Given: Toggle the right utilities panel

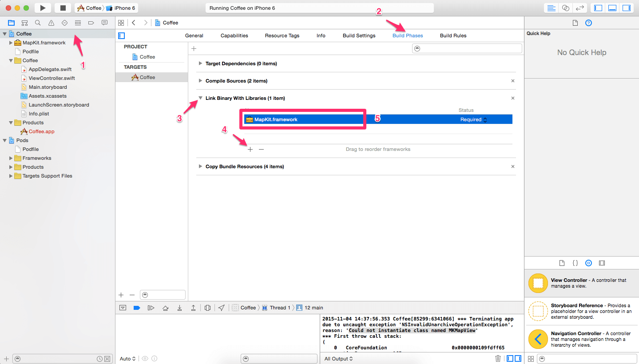Looking at the screenshot, I should (627, 8).
